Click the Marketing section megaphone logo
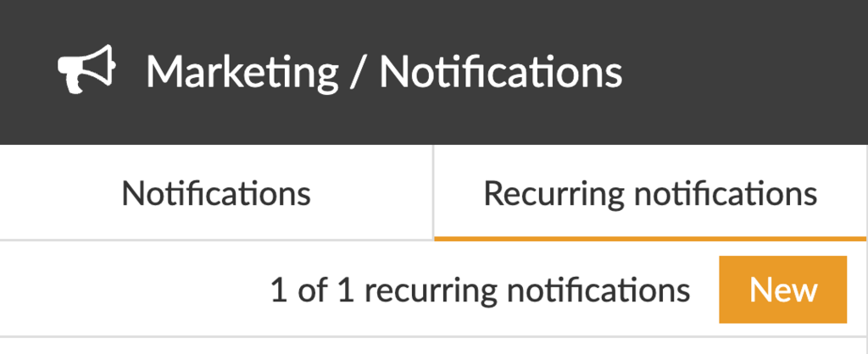 (86, 71)
